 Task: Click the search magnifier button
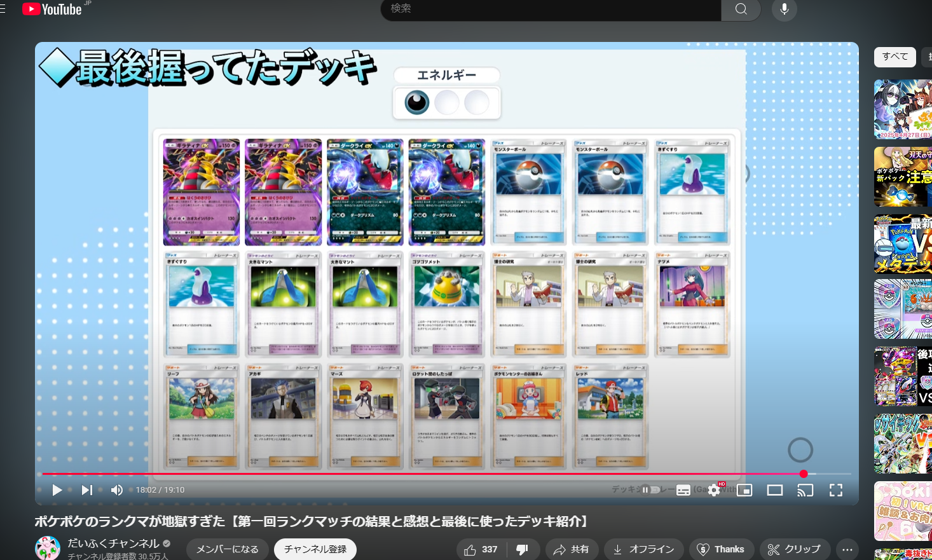(x=741, y=9)
